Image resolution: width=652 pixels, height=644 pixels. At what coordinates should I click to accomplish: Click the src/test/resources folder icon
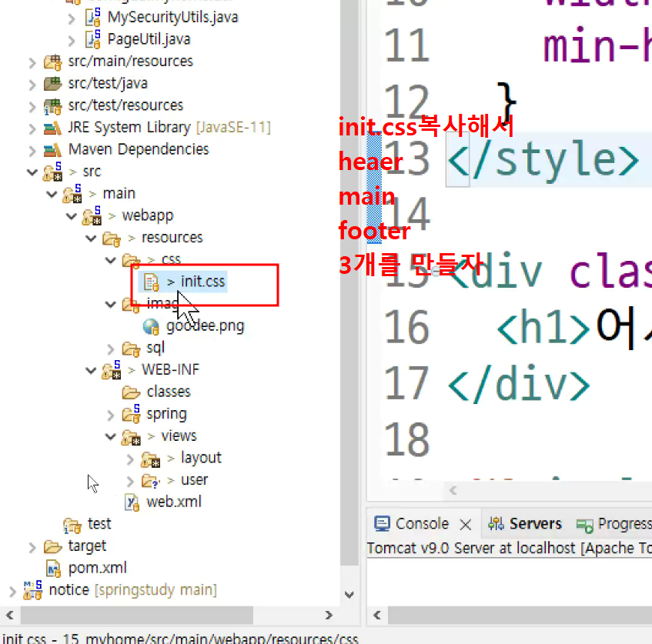click(x=53, y=106)
